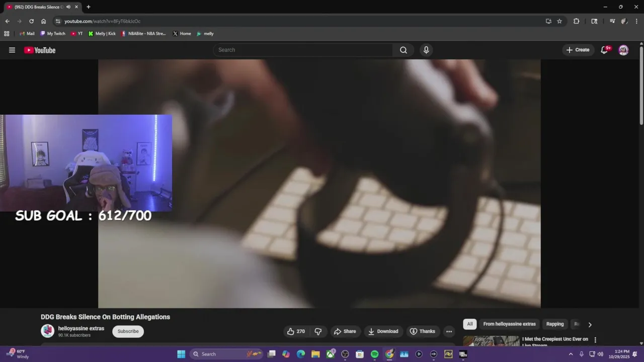The image size is (644, 362).
Task: Click the Thanks button
Action: pyautogui.click(x=423, y=331)
